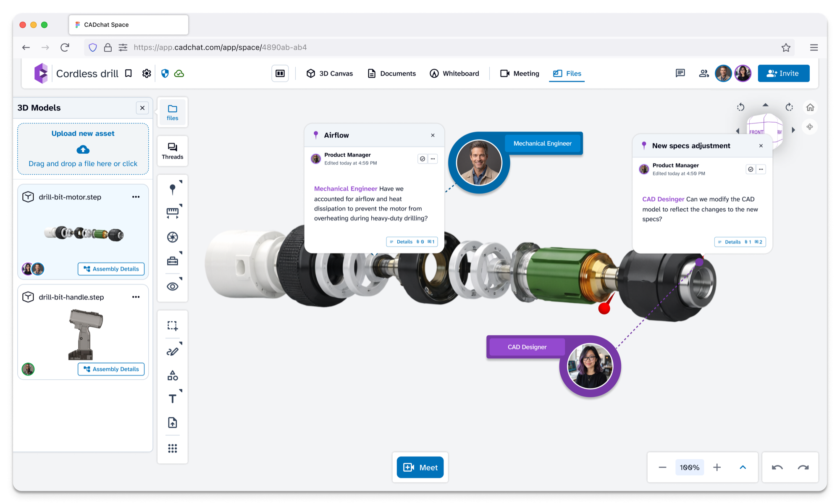Rotate view counterclockwise
Image resolution: width=840 pixels, height=504 pixels.
point(740,107)
